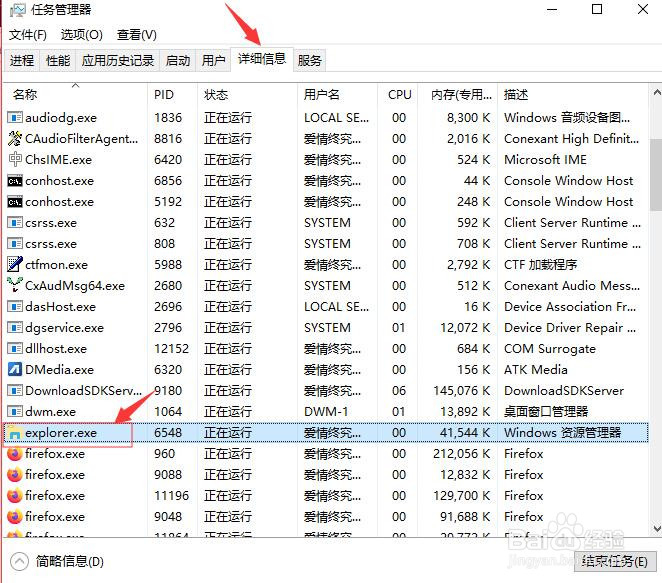The width and height of the screenshot is (662, 583).
Task: Sort by the CPU column header
Action: click(x=397, y=95)
